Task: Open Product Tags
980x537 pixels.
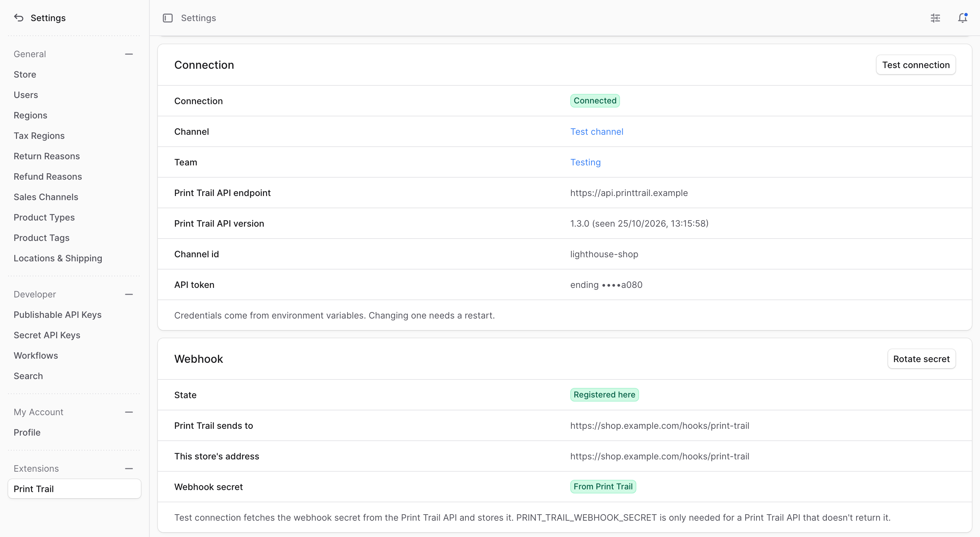Action: point(75,238)
